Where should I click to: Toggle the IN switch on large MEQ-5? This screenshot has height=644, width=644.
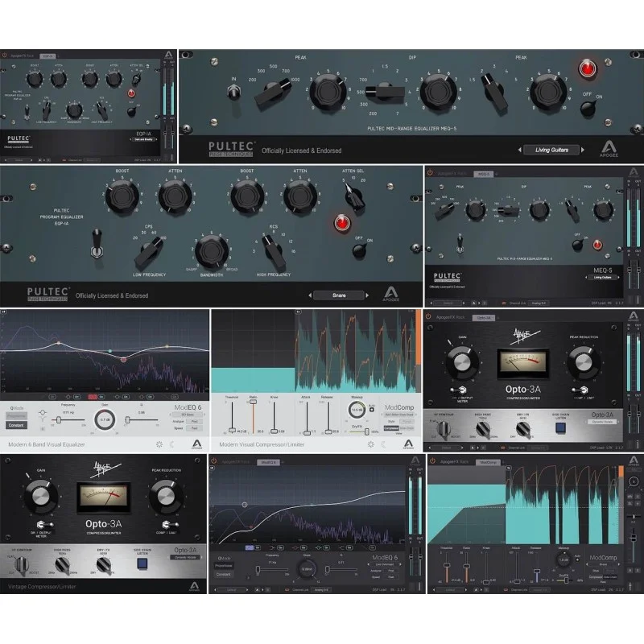[233, 92]
